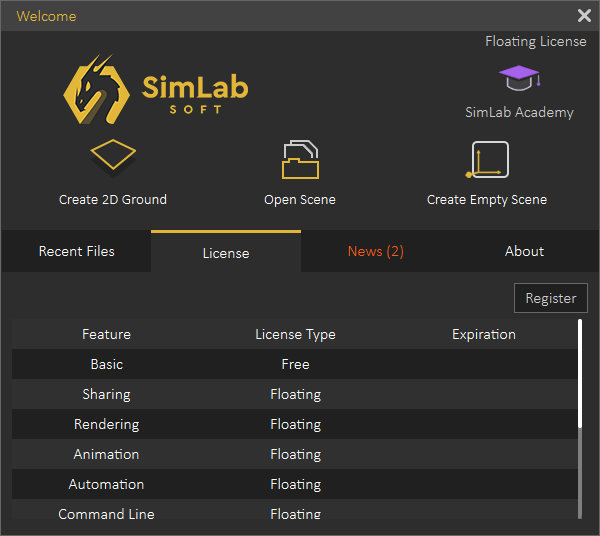Screen dimensions: 600x536
Task: Open the News (2) tab
Action: [x=376, y=251]
